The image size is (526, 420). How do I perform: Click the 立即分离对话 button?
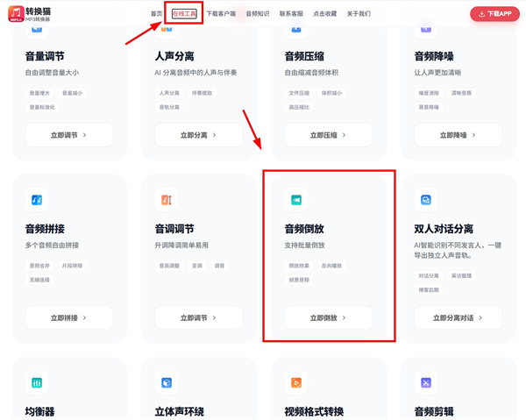click(458, 317)
